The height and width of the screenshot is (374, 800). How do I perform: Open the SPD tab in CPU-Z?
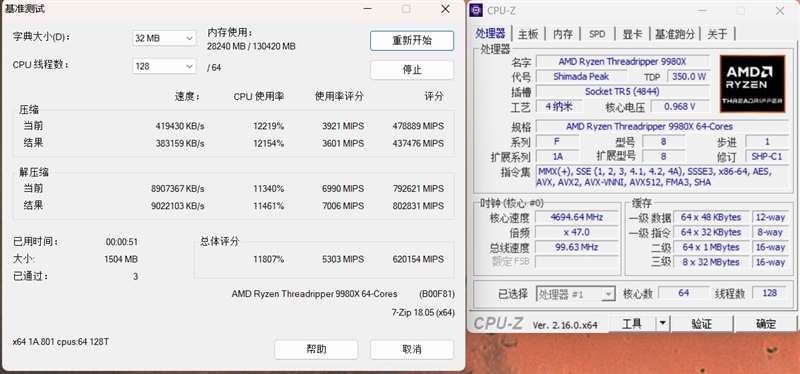coord(597,34)
